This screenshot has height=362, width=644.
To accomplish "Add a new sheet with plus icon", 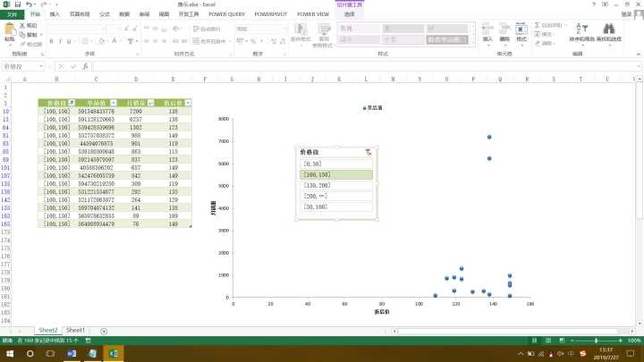I will pyautogui.click(x=104, y=331).
